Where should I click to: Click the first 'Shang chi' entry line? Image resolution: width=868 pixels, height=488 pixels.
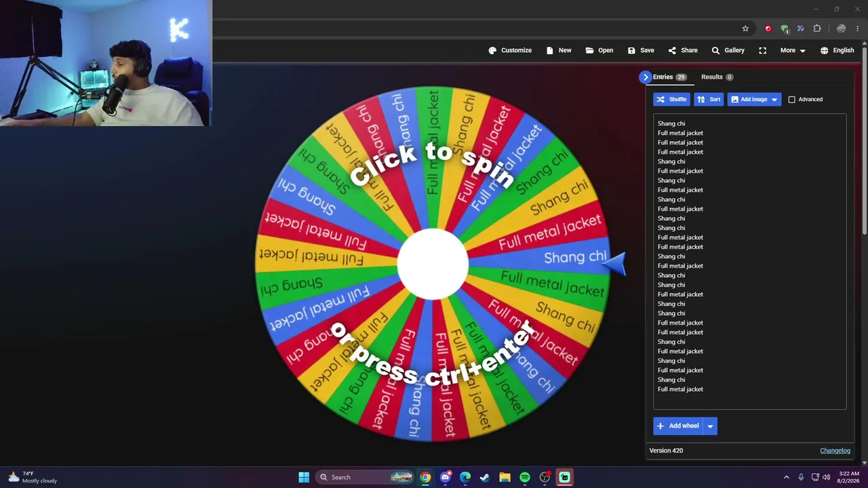(x=671, y=123)
